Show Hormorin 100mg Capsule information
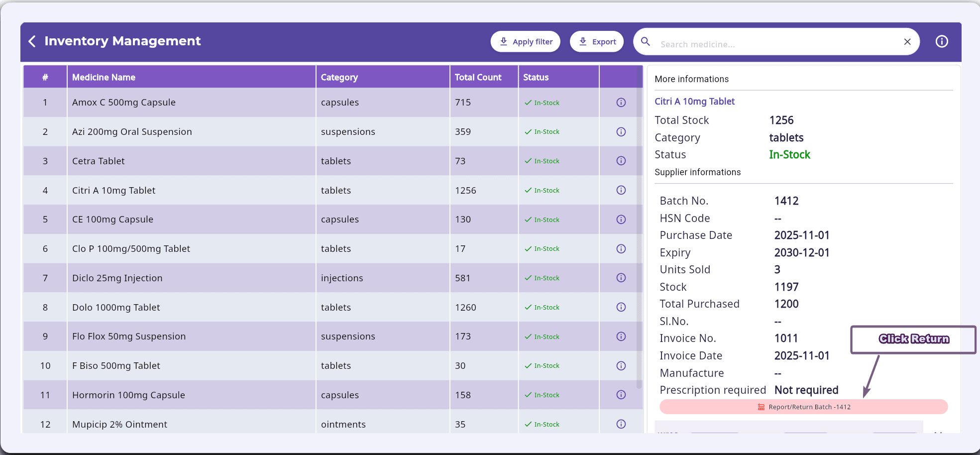The image size is (980, 455). click(x=621, y=395)
